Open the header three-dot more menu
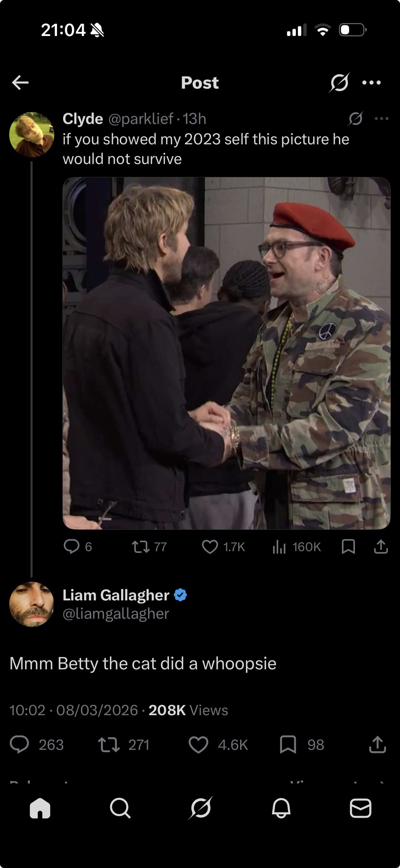 pos(372,83)
